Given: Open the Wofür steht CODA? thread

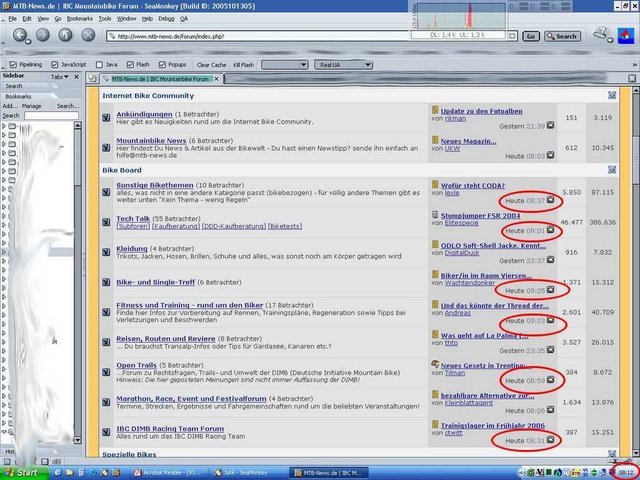Looking at the screenshot, I should 473,185.
